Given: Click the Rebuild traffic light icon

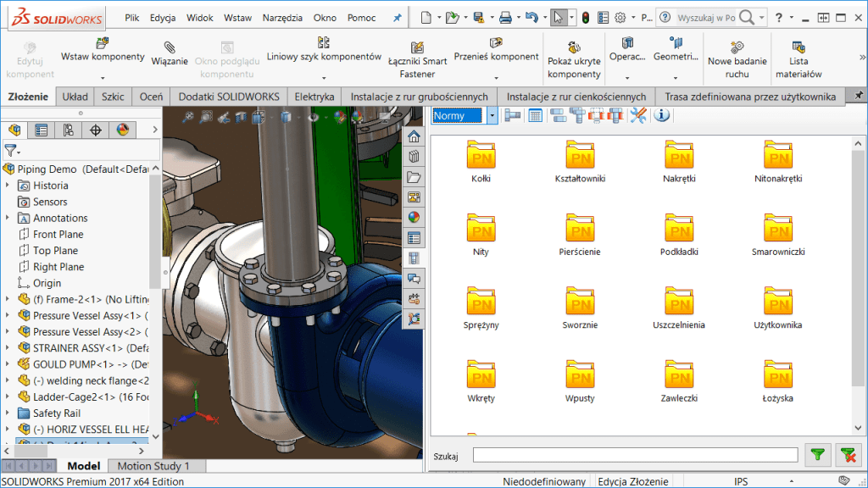Looking at the screenshot, I should click(x=586, y=18).
